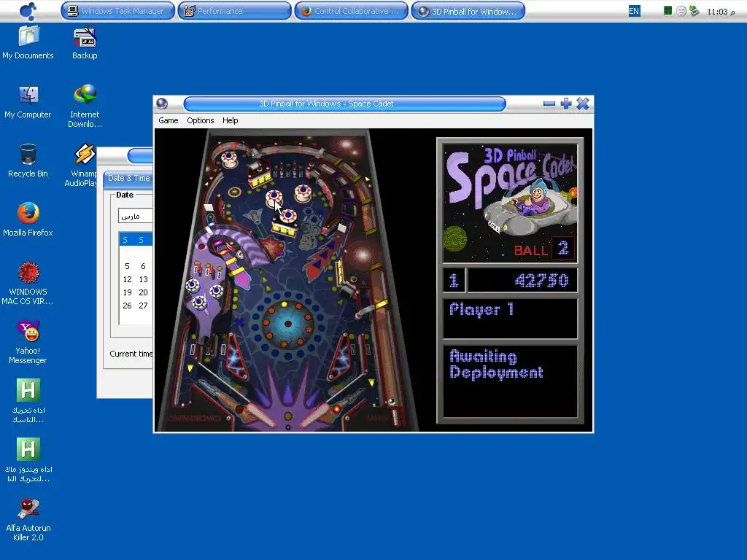Image resolution: width=747 pixels, height=560 pixels.
Task: Open the Backup desktop icon
Action: tap(85, 43)
